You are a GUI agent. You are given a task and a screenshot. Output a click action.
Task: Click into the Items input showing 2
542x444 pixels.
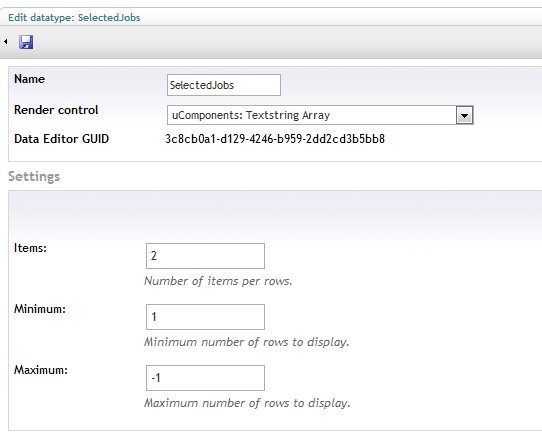(x=205, y=256)
